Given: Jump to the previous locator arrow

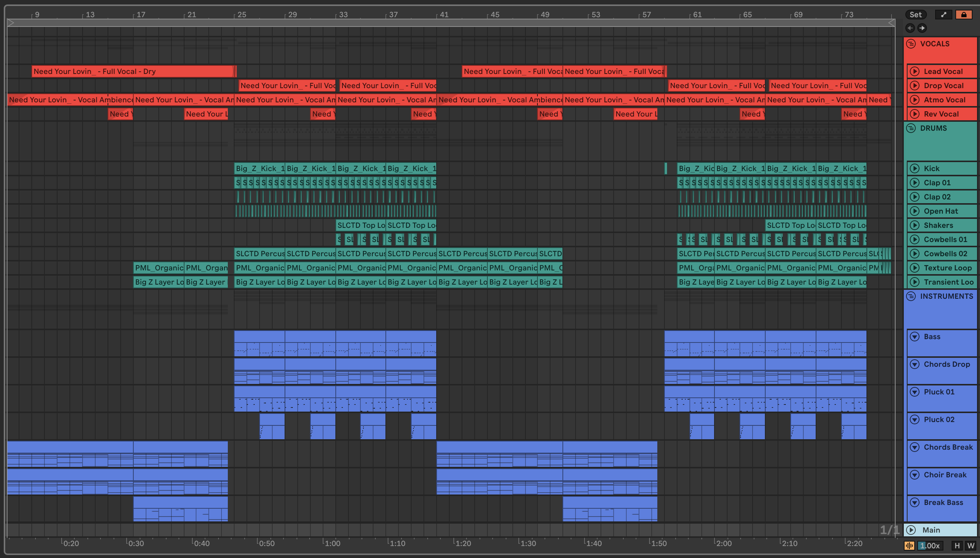Looking at the screenshot, I should pos(910,28).
